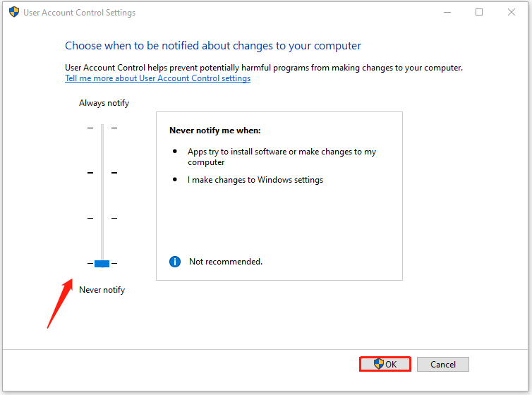Set slider to the second tick from top
This screenshot has width=532, height=395.
tap(102, 173)
